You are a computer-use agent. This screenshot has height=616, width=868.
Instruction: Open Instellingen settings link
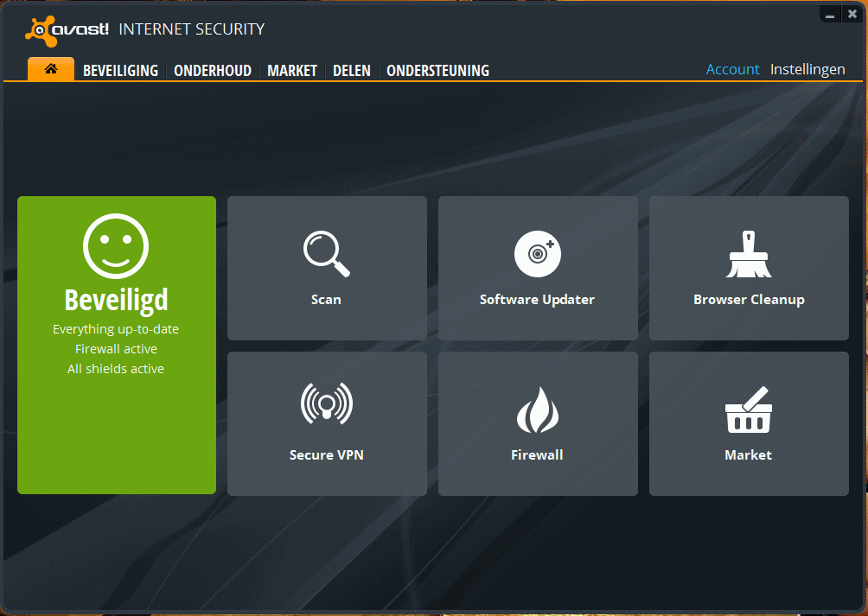807,70
